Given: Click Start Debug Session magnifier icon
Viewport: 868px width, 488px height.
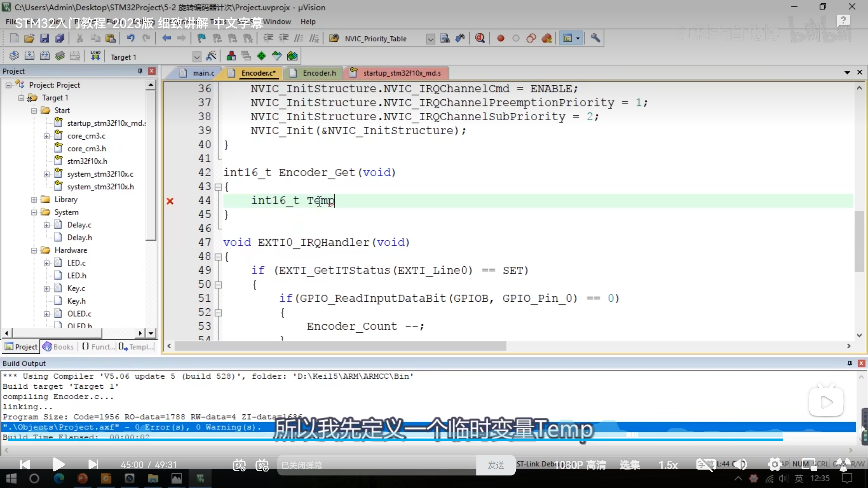Looking at the screenshot, I should pos(480,38).
